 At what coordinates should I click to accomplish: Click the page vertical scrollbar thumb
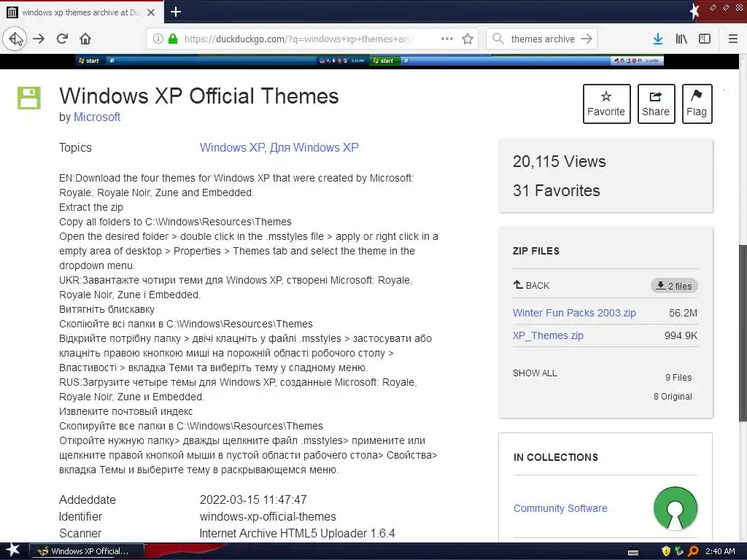[743, 332]
